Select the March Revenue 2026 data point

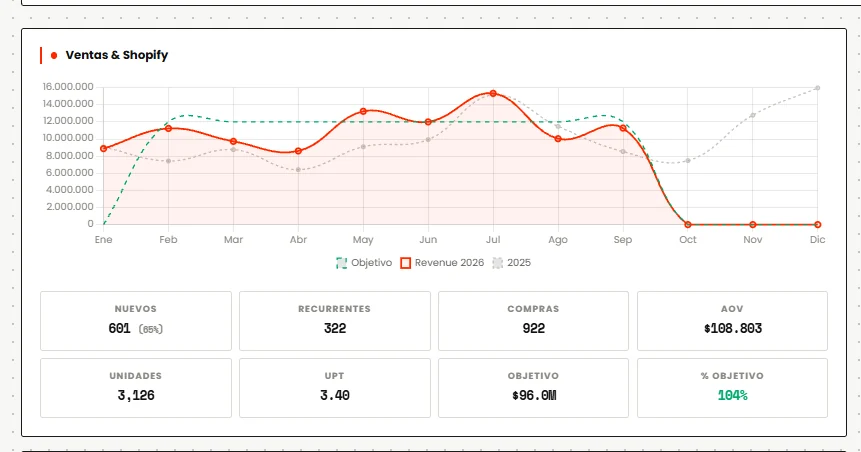233,141
